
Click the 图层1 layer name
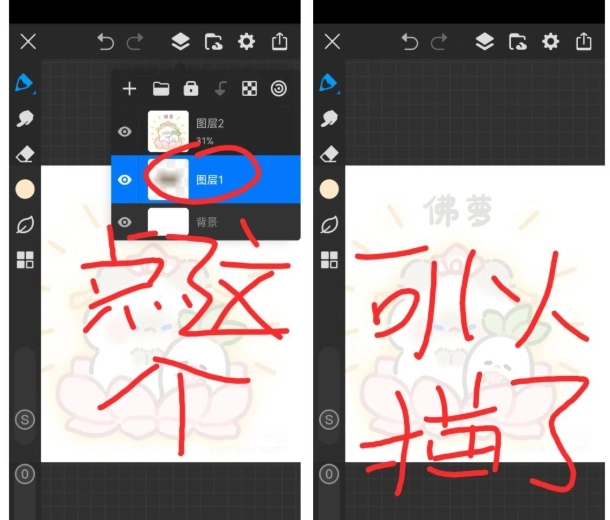click(x=212, y=180)
